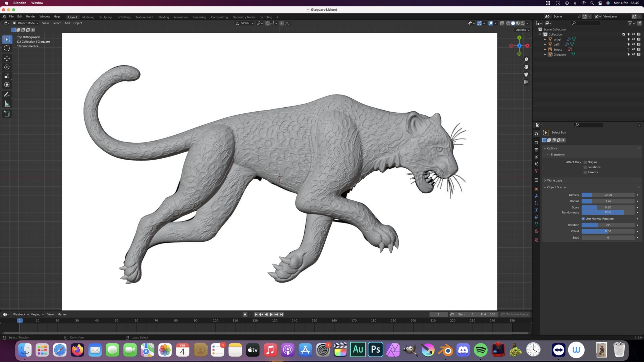
Task: Open the File menu
Action: [11, 16]
